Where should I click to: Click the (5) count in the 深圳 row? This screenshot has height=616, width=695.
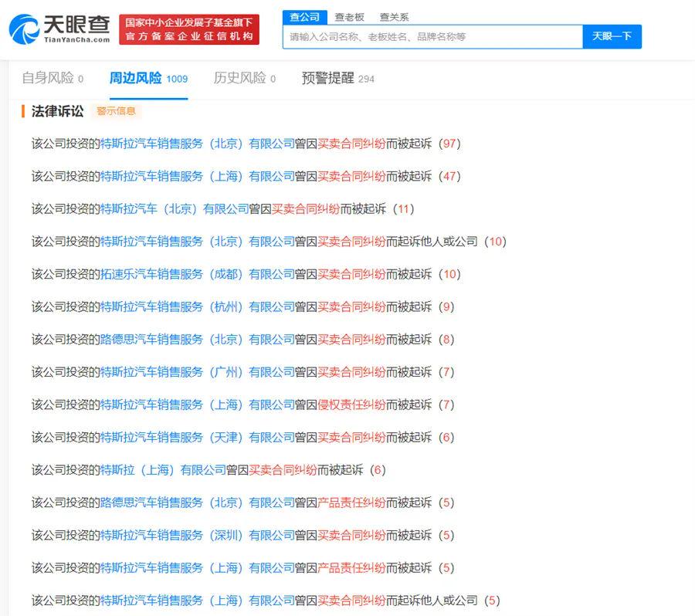(x=446, y=536)
